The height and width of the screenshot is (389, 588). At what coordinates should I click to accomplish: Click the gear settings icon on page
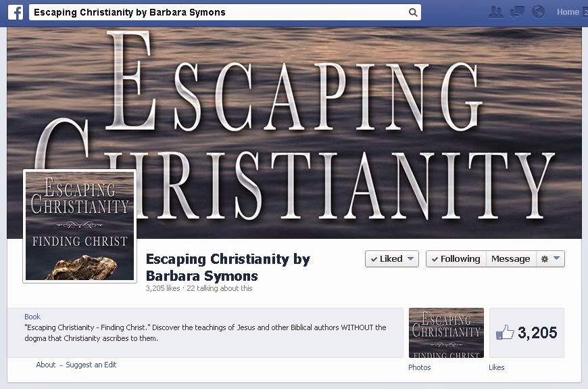545,258
